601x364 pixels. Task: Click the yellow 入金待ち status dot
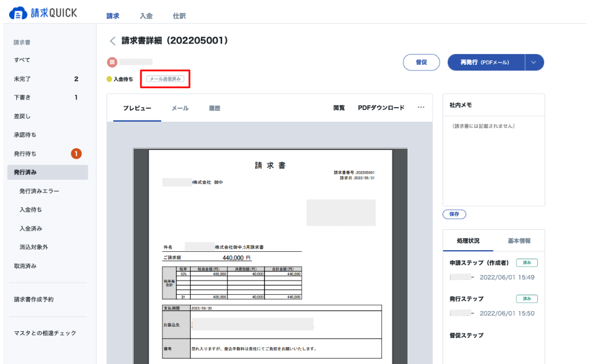(x=109, y=79)
